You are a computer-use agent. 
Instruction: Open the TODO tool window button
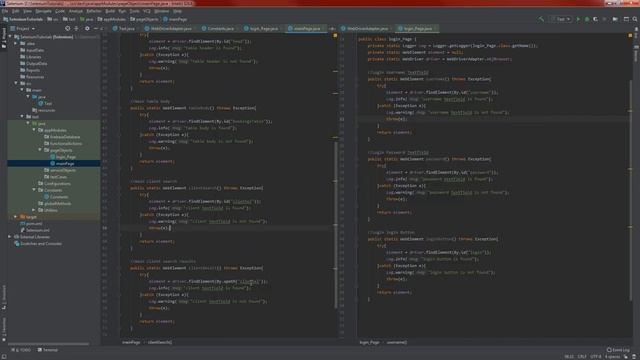point(21,350)
